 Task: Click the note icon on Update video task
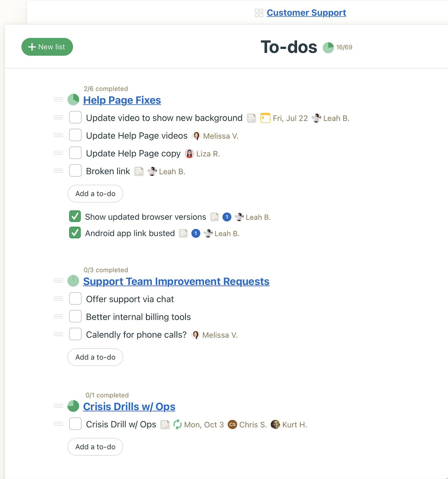point(251,118)
